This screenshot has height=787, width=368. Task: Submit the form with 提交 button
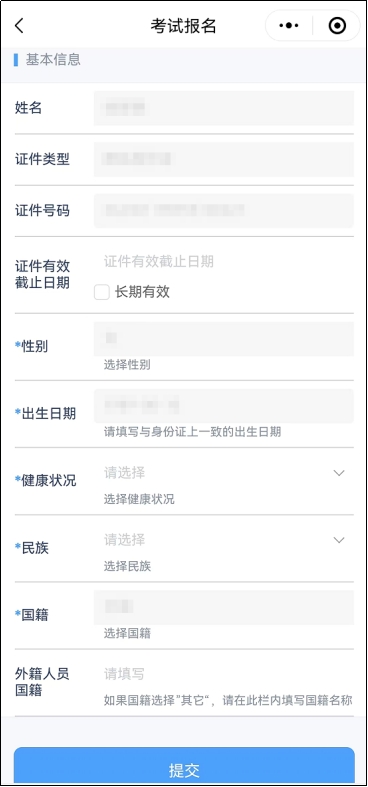pos(184,766)
